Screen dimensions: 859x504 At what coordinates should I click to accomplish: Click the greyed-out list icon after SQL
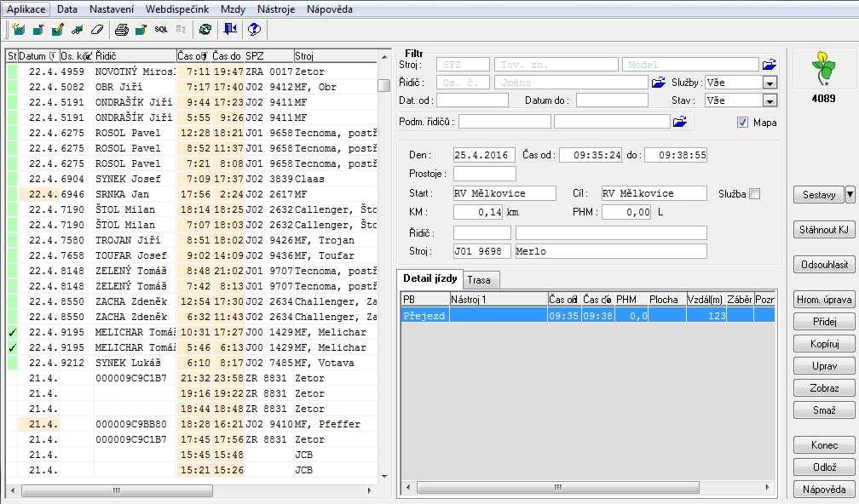point(181,30)
